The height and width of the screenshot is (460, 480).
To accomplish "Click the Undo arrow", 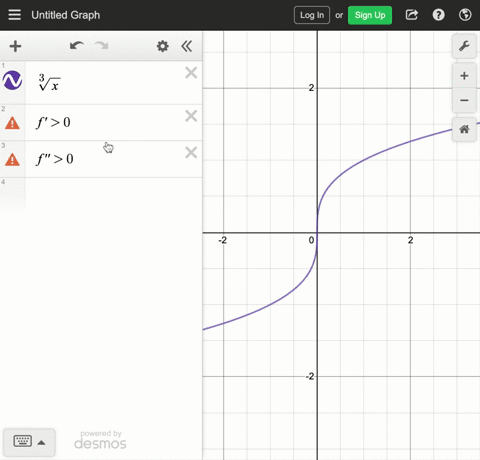I will click(76, 46).
